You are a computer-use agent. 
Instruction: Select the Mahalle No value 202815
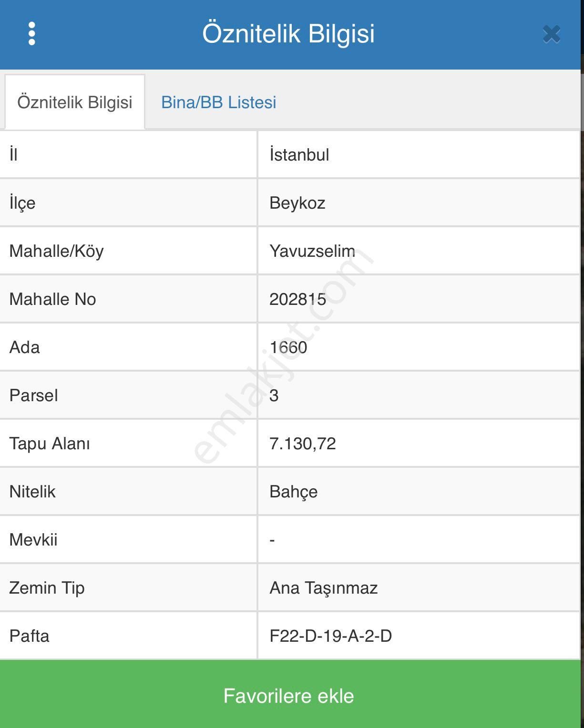click(x=298, y=299)
